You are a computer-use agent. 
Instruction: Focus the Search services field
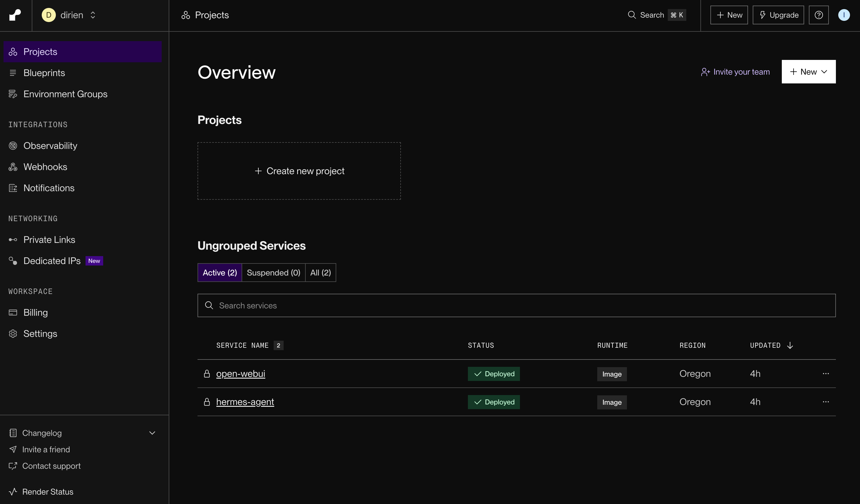point(516,305)
